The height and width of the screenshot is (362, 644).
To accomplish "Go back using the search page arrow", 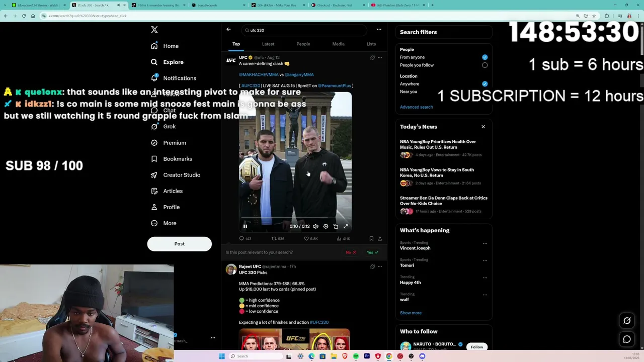I will coord(228,30).
